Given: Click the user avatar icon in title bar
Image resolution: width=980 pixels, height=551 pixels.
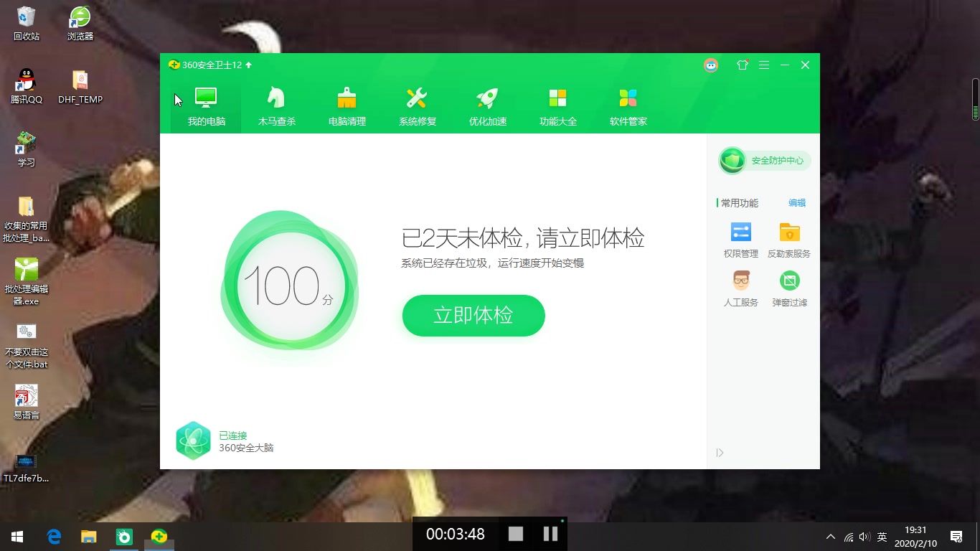Looking at the screenshot, I should click(x=711, y=65).
